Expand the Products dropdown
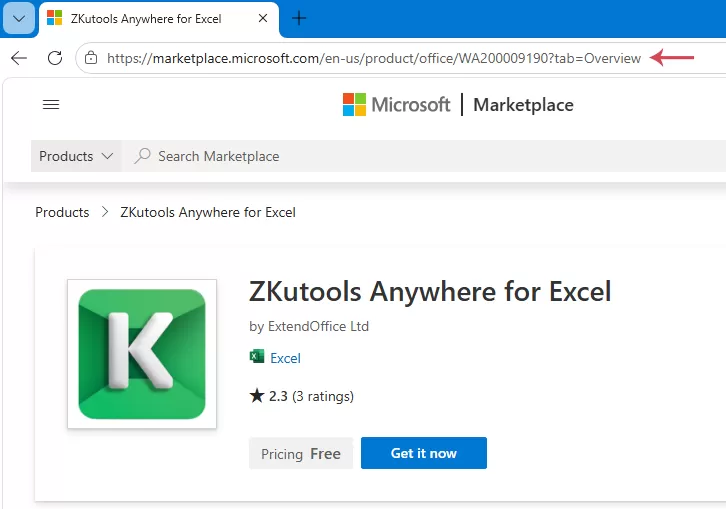 [76, 156]
